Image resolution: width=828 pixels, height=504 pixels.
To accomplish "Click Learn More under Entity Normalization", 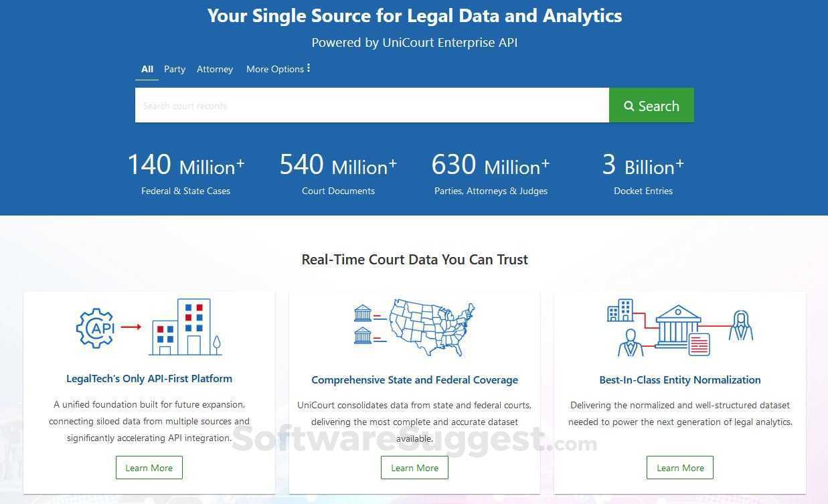I will tap(680, 468).
